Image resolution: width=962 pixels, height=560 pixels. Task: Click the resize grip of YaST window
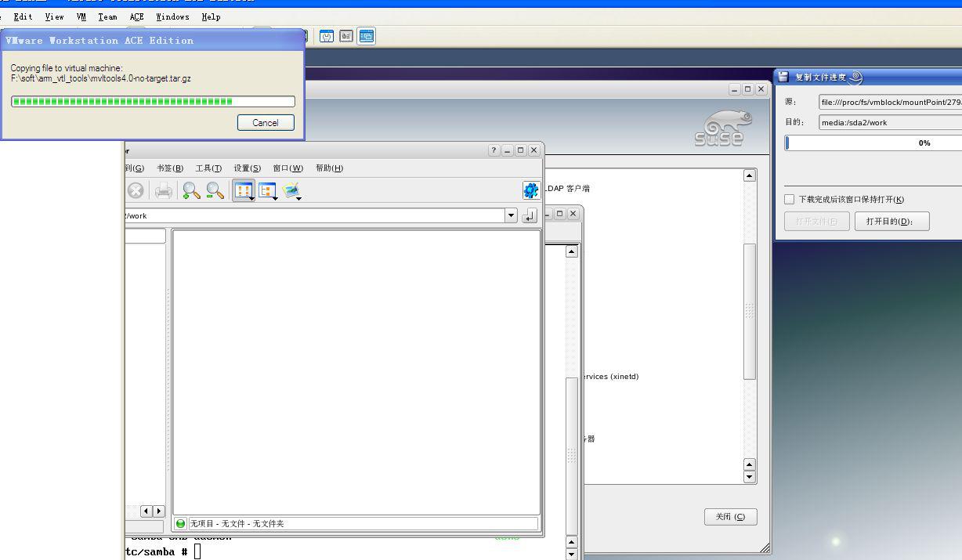[x=765, y=547]
